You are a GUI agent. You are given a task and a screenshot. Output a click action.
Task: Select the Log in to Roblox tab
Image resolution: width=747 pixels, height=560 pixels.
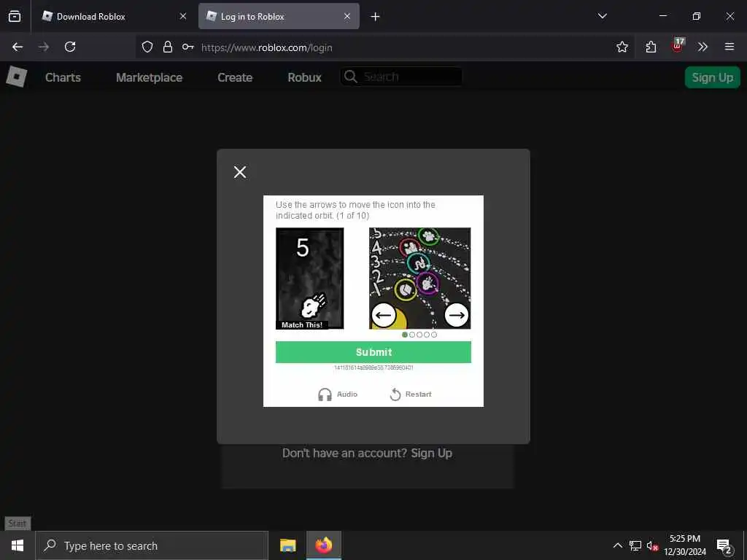(279, 17)
